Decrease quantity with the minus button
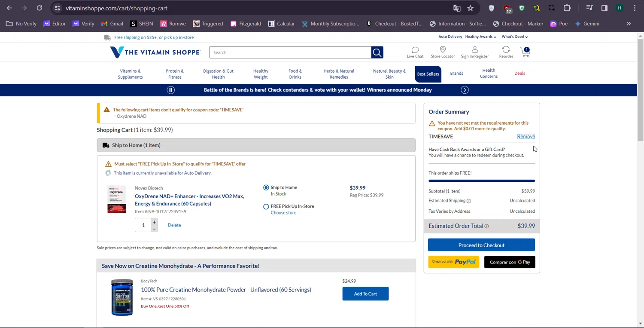The width and height of the screenshot is (644, 328). [x=154, y=229]
